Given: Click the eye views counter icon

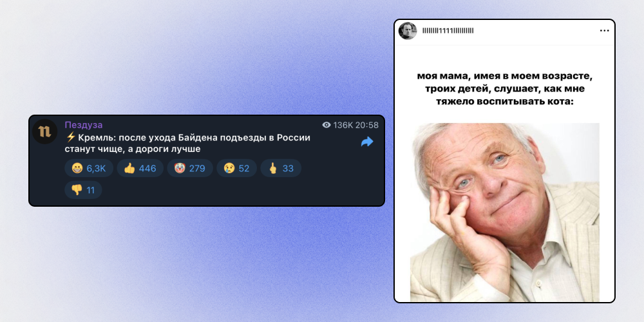Looking at the screenshot, I should (x=327, y=126).
